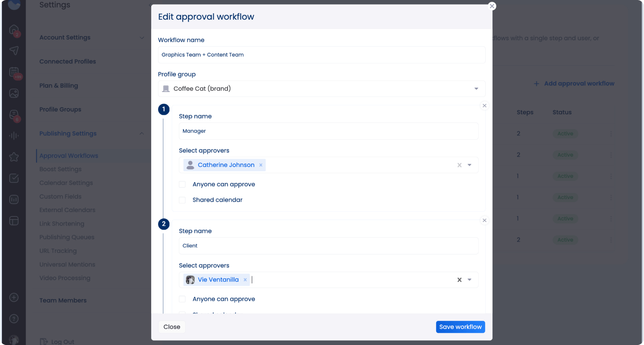
Task: Remove step 2 with its X icon
Action: click(x=484, y=220)
